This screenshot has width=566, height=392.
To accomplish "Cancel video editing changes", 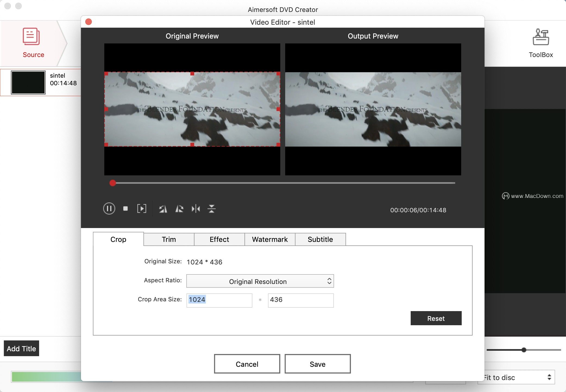I will (x=247, y=364).
